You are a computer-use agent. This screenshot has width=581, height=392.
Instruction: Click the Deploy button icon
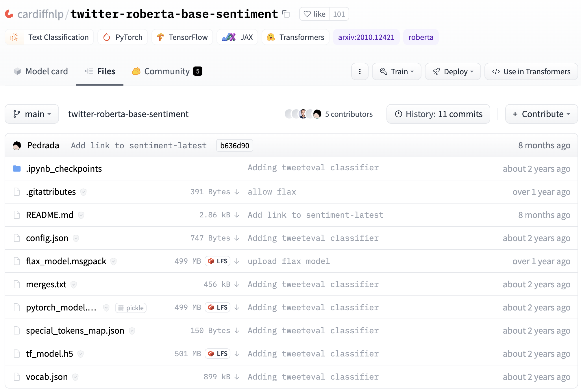point(437,71)
